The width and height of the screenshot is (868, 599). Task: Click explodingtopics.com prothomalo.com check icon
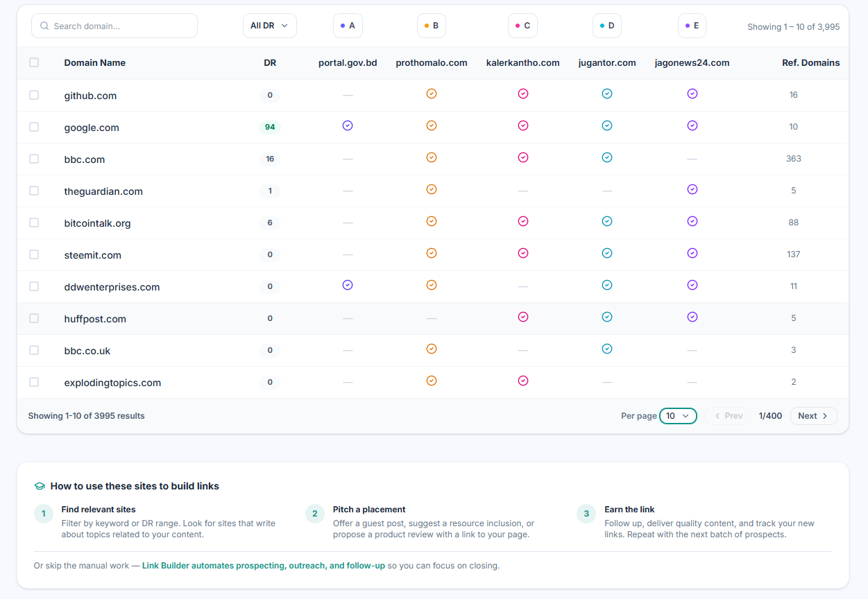(432, 381)
